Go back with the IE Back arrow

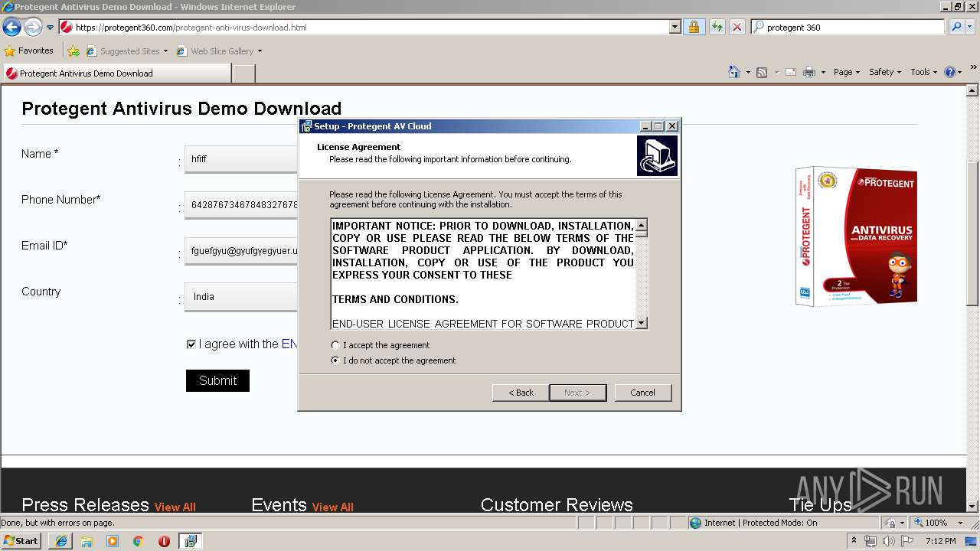(11, 28)
